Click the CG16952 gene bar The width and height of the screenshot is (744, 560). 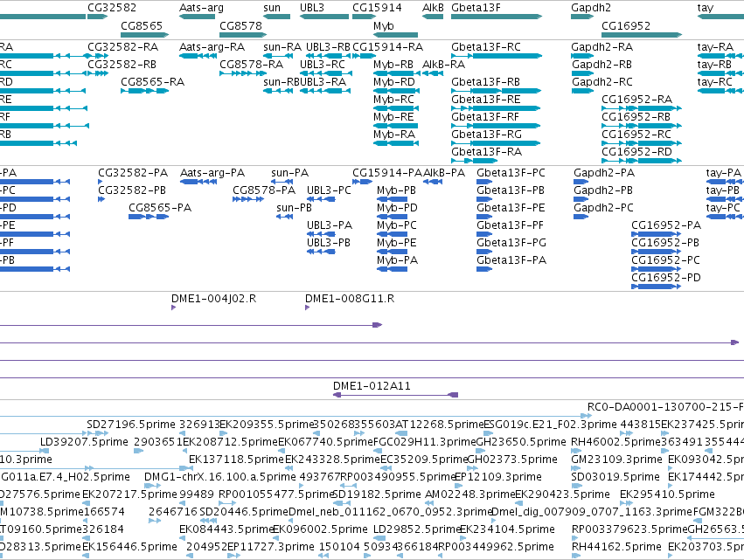(x=642, y=35)
